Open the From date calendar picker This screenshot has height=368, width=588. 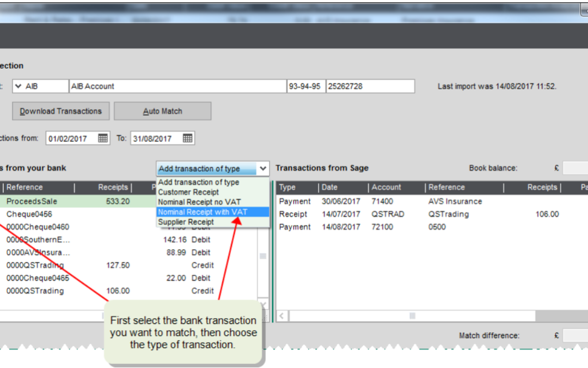pos(103,138)
